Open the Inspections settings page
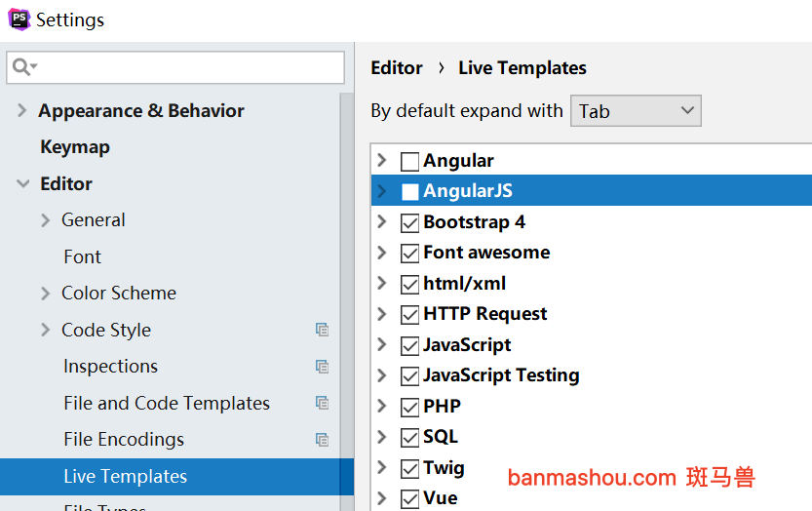This screenshot has width=812, height=511. (x=110, y=367)
